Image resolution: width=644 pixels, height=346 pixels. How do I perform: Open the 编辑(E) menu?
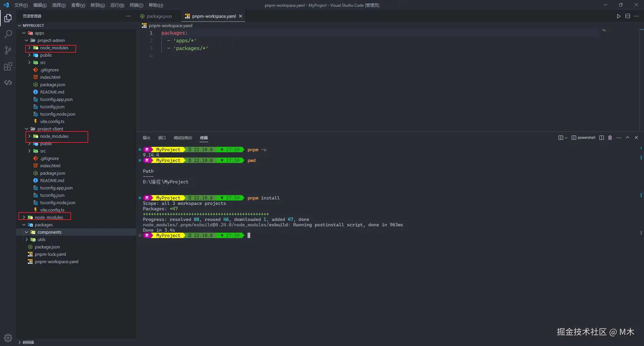point(40,5)
